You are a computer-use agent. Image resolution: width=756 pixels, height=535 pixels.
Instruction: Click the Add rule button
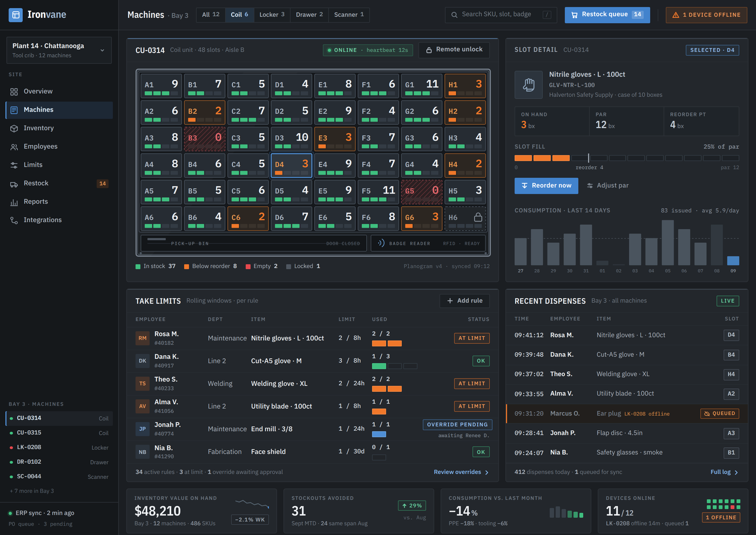click(465, 301)
